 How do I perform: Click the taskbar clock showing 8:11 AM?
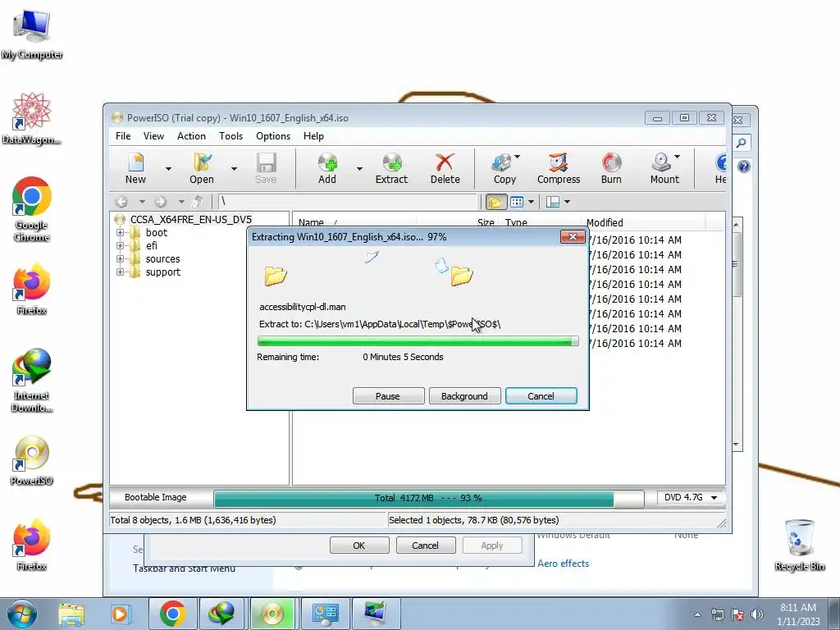(x=798, y=614)
